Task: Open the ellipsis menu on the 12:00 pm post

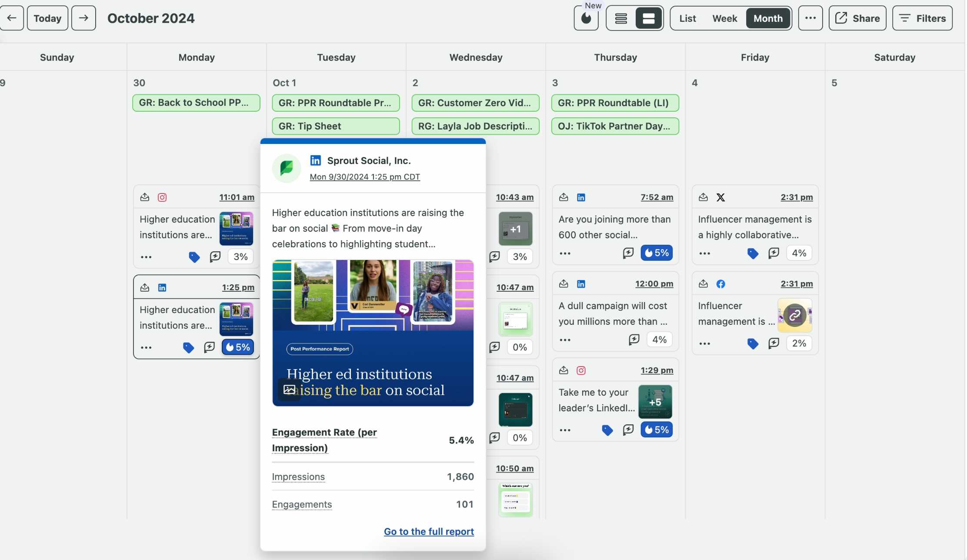Action: 565,340
